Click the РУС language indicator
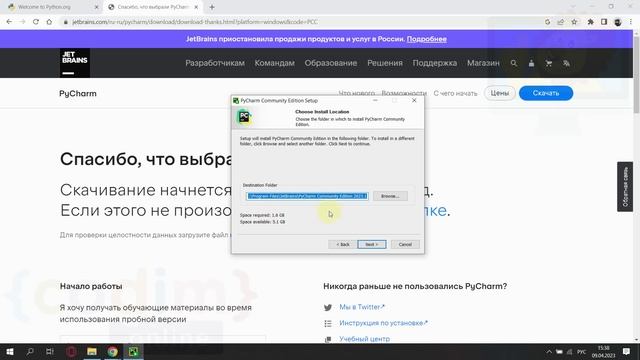The image size is (640, 360). 582,352
